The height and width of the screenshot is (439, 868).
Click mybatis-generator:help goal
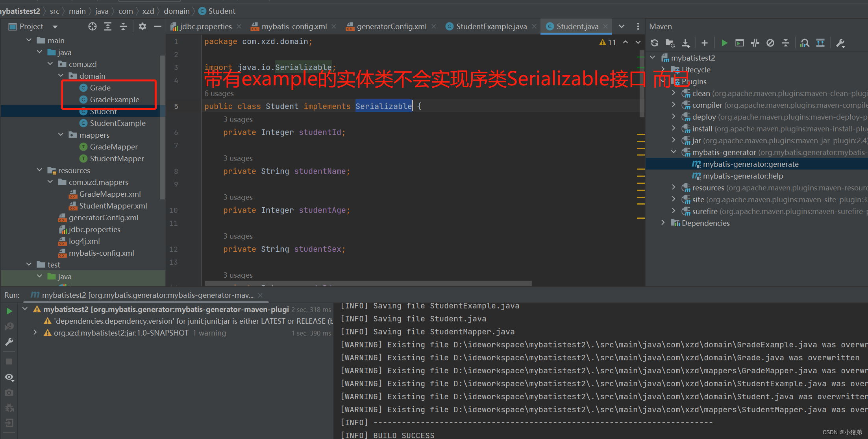(743, 176)
